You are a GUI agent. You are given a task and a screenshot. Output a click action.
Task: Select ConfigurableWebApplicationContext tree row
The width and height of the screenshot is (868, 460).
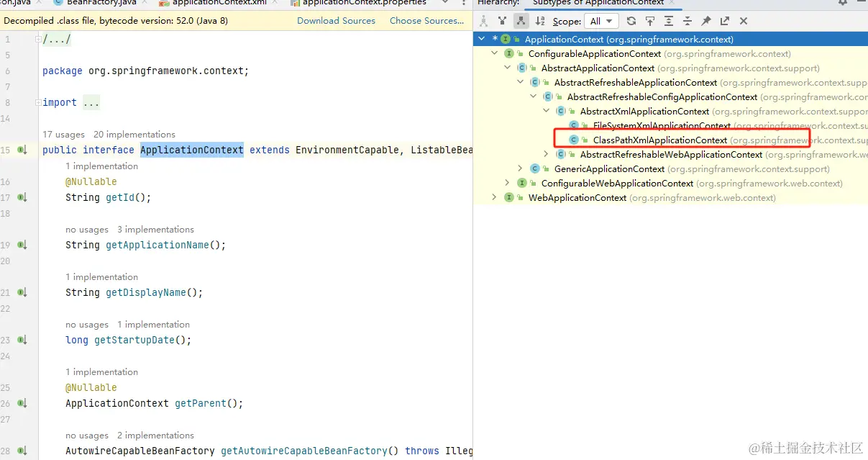tap(670, 183)
